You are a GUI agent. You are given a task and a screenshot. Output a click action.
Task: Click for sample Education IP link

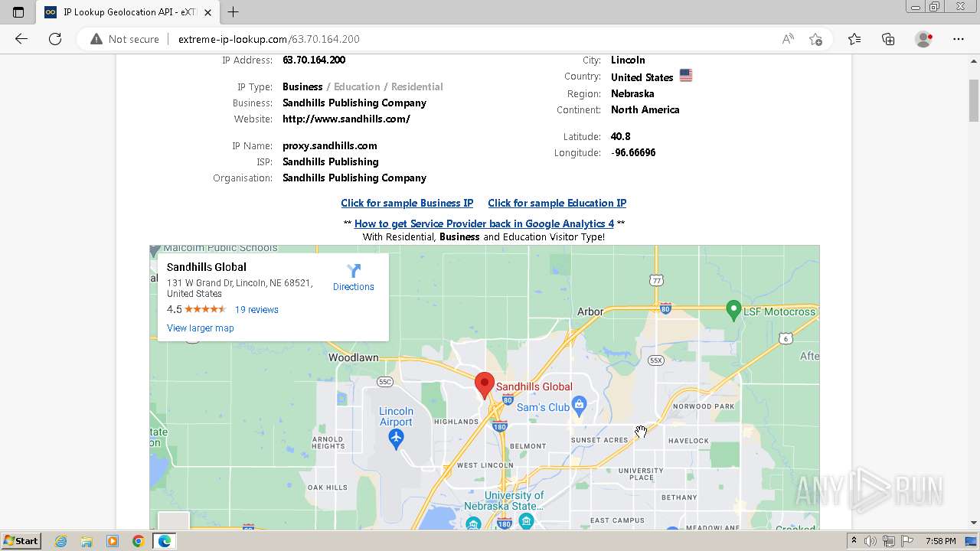click(x=557, y=204)
